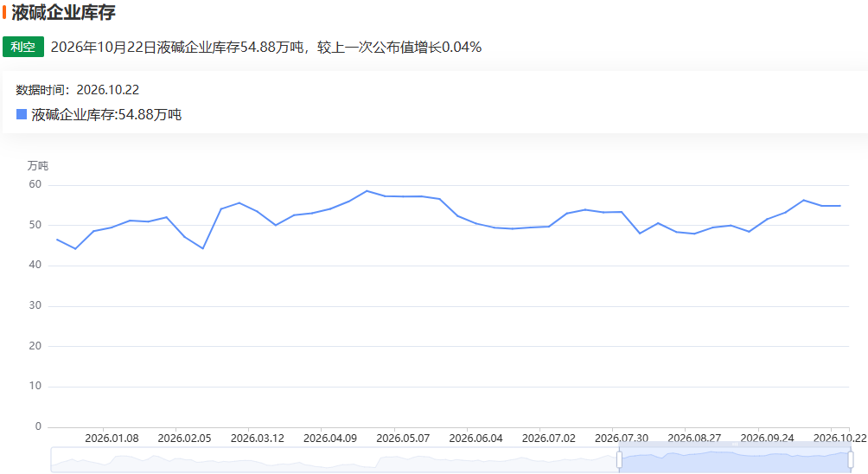Click the green 利空 tag
868x474 pixels.
click(x=23, y=47)
